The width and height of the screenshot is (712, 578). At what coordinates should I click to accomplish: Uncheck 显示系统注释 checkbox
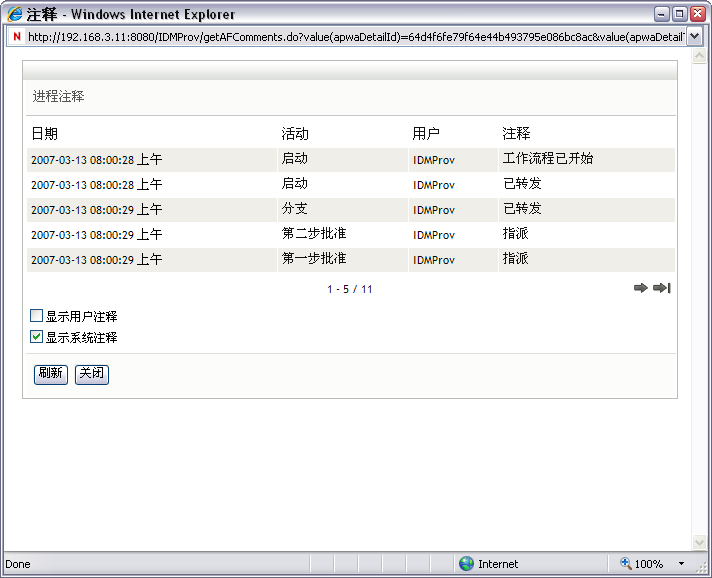tap(36, 336)
